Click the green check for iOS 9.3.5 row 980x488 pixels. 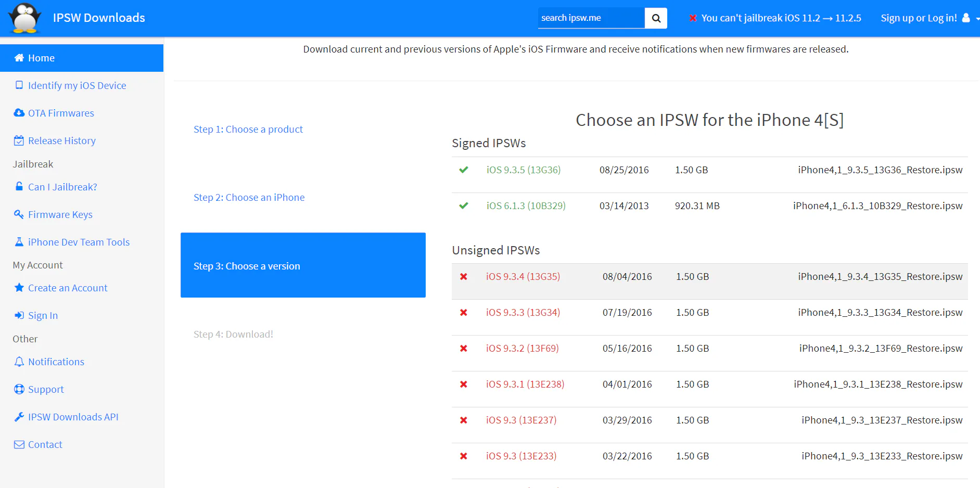pyautogui.click(x=464, y=170)
